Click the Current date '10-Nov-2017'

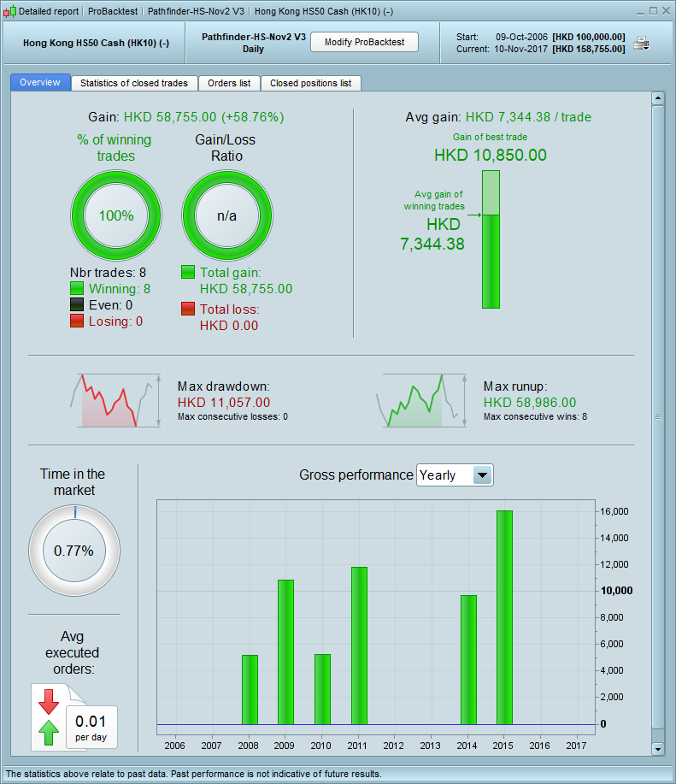(521, 49)
